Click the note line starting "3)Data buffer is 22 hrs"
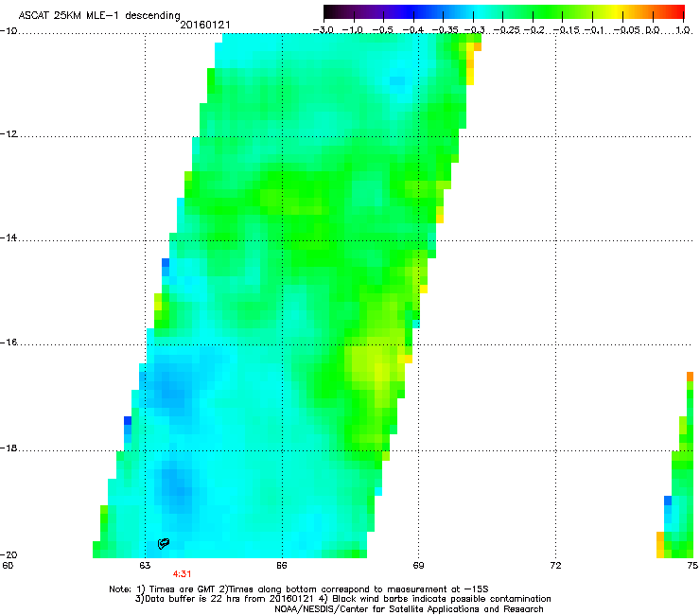The width and height of the screenshot is (700, 615). point(342,599)
